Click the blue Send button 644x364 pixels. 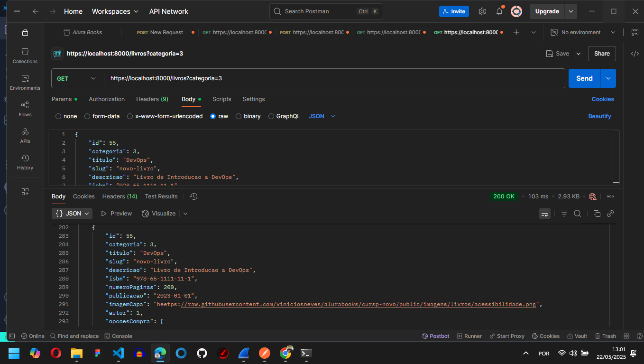click(584, 78)
